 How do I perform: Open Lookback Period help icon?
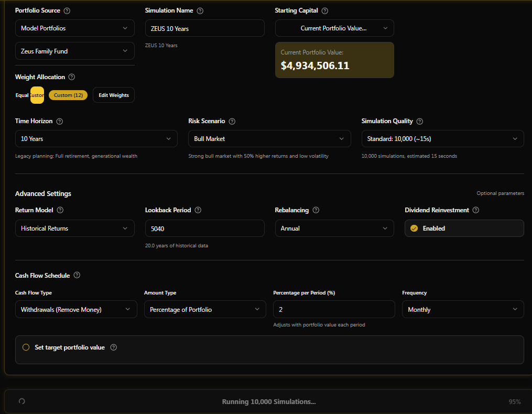coord(198,210)
